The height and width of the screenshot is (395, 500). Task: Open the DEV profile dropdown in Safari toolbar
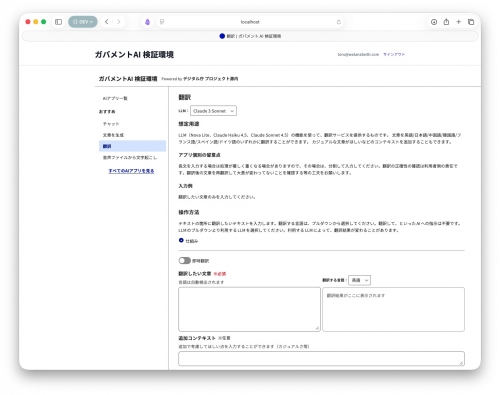coord(83,22)
